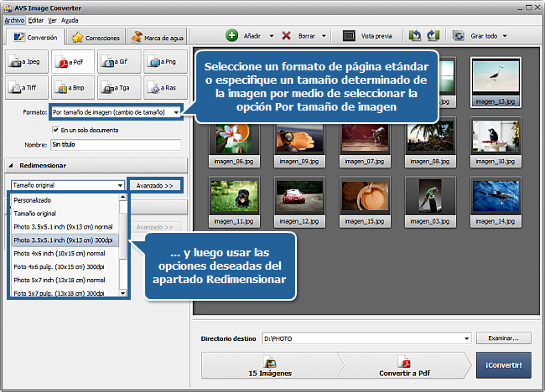The image size is (545, 392).
Task: Select Photo 5x7 inch (13x18 cm) normal
Action: pyautogui.click(x=65, y=280)
